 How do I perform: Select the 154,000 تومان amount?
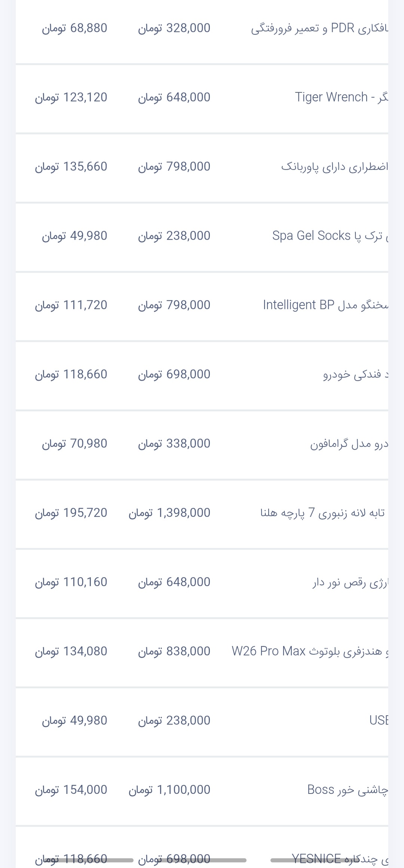point(71,790)
